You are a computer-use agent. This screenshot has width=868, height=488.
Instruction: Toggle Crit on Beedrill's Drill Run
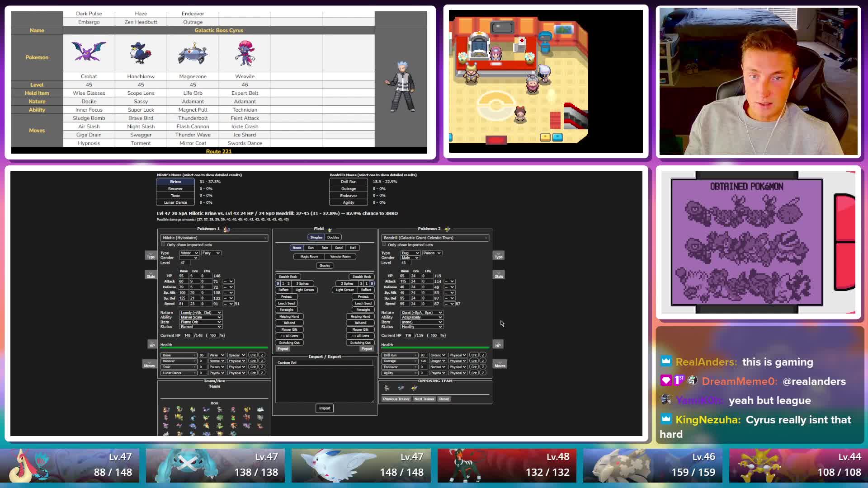pyautogui.click(x=474, y=355)
